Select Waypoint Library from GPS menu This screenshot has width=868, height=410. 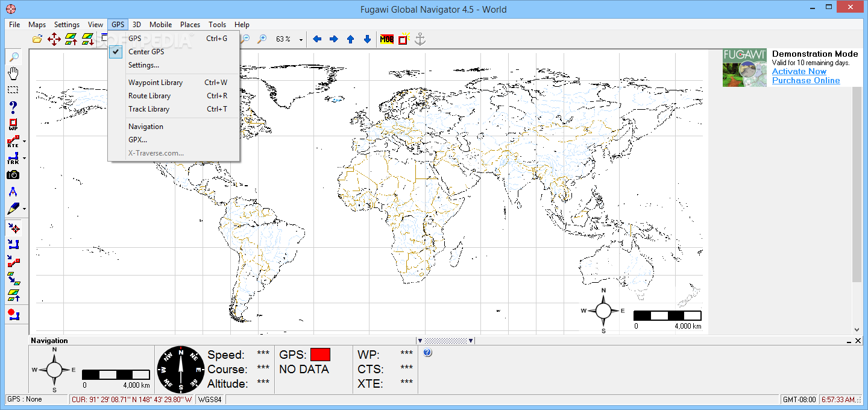click(174, 83)
